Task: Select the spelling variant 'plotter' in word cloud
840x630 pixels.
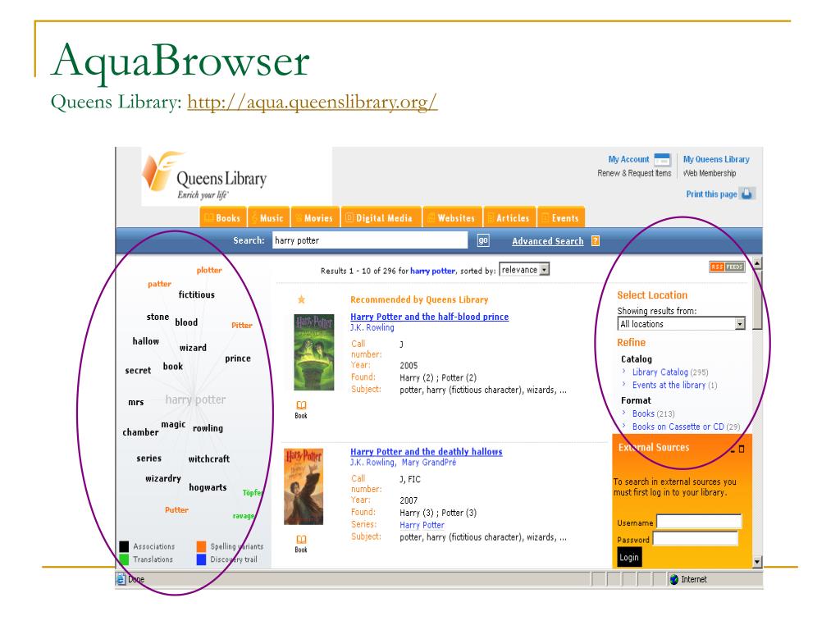Action: click(209, 270)
